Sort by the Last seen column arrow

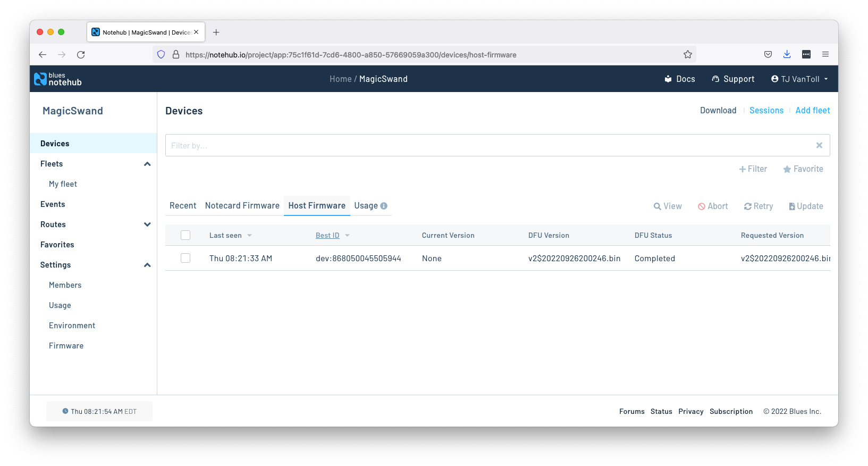pyautogui.click(x=249, y=236)
